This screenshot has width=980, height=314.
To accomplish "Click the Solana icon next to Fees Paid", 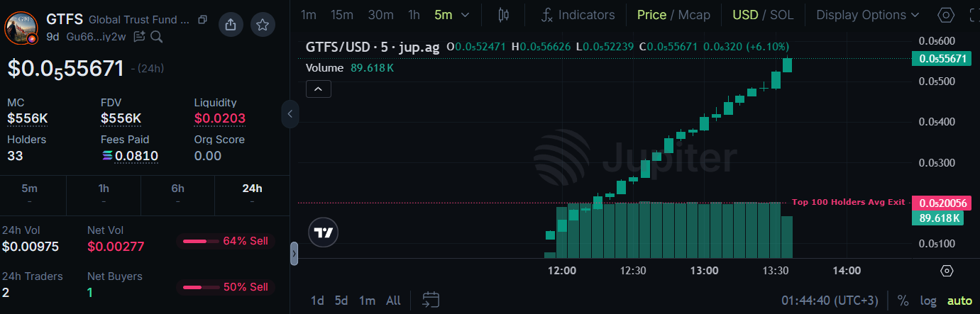I will 107,156.
